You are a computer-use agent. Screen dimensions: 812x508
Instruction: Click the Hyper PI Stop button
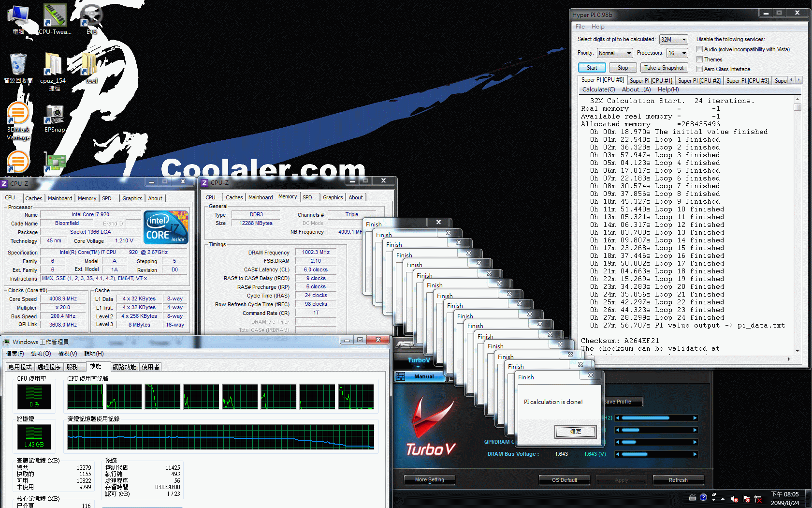coord(623,68)
